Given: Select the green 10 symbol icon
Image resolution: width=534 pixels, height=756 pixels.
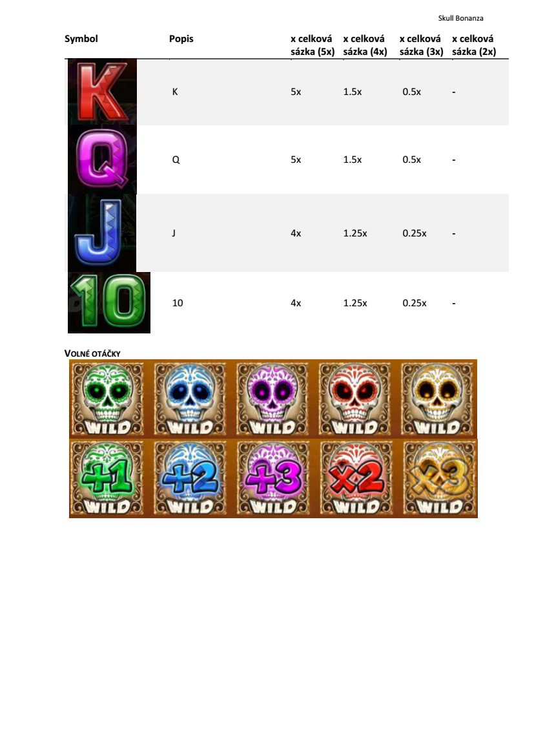Looking at the screenshot, I should point(109,302).
